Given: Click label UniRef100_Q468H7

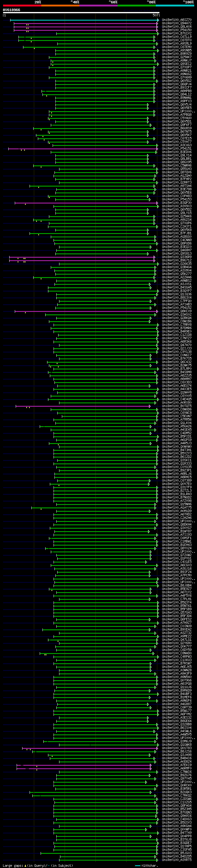Looking at the screenshot, I should (176, 250).
